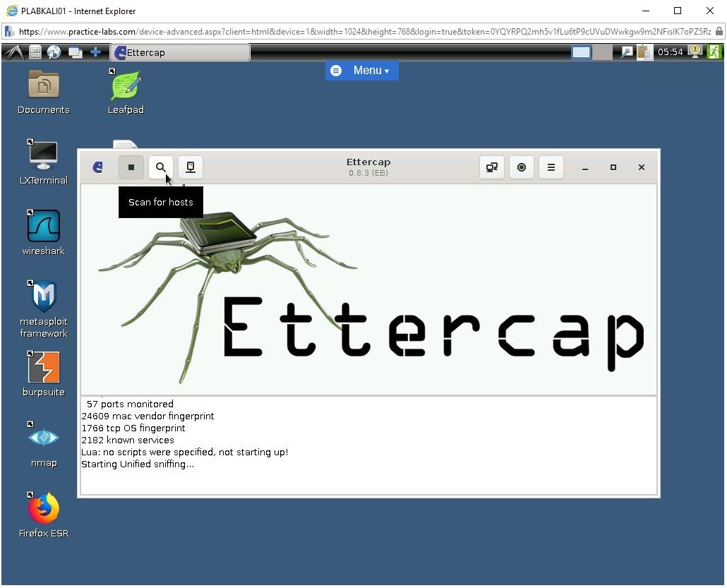Select the Scan for hosts magnifier icon
Viewport: 727px width, 588px height.
tap(161, 167)
